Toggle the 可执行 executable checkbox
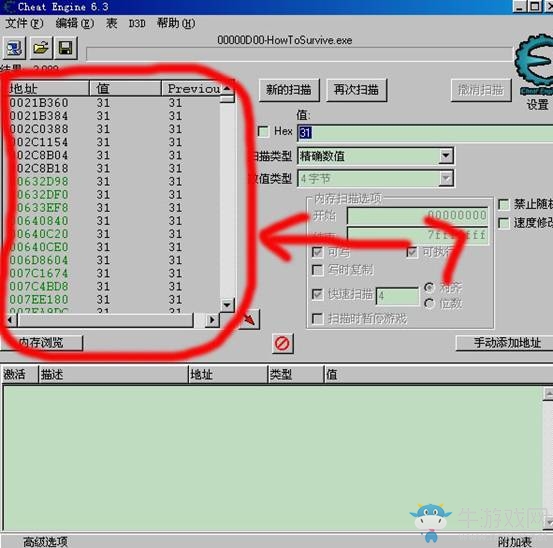 (412, 252)
